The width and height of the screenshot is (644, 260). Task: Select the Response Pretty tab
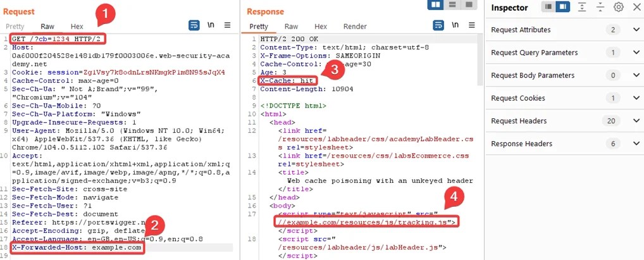(x=259, y=27)
